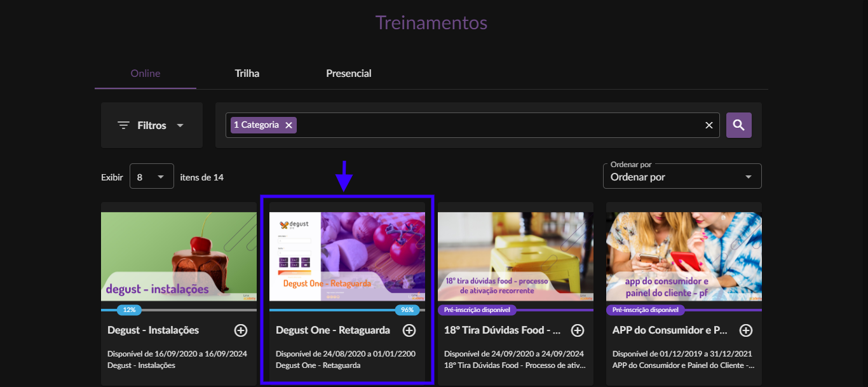Open the Filtros filter icon
Screen dimensions: 868x387
(123, 125)
